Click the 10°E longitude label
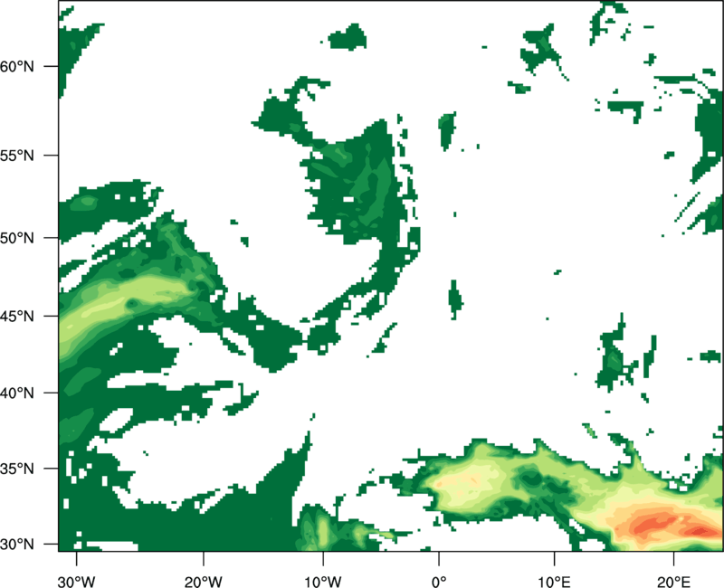The image size is (724, 588). click(554, 582)
